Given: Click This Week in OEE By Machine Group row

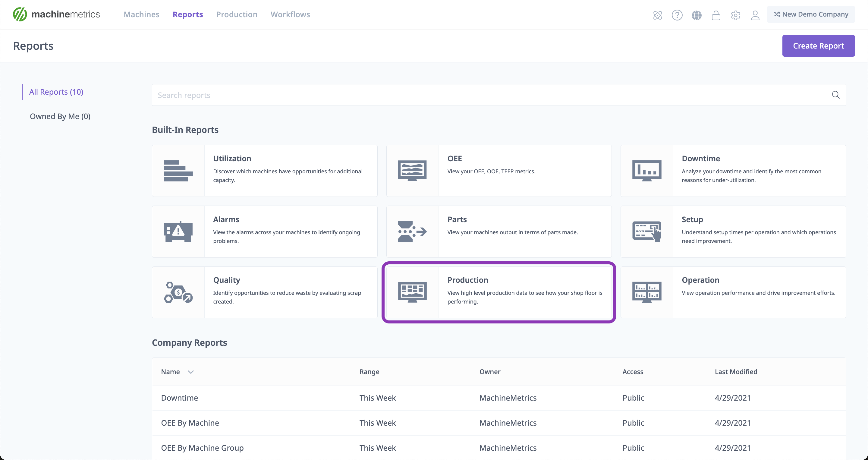Looking at the screenshot, I should coord(377,448).
